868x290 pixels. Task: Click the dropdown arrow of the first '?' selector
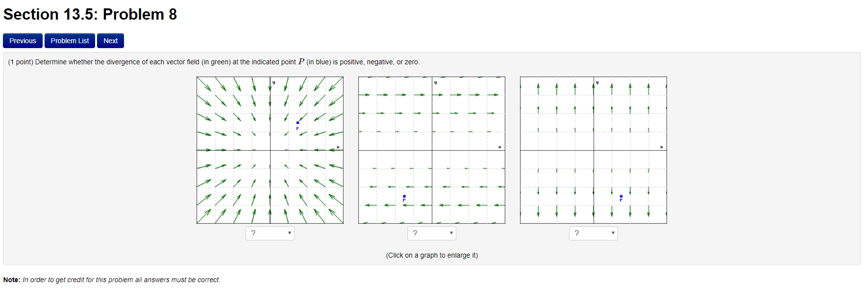click(x=289, y=233)
